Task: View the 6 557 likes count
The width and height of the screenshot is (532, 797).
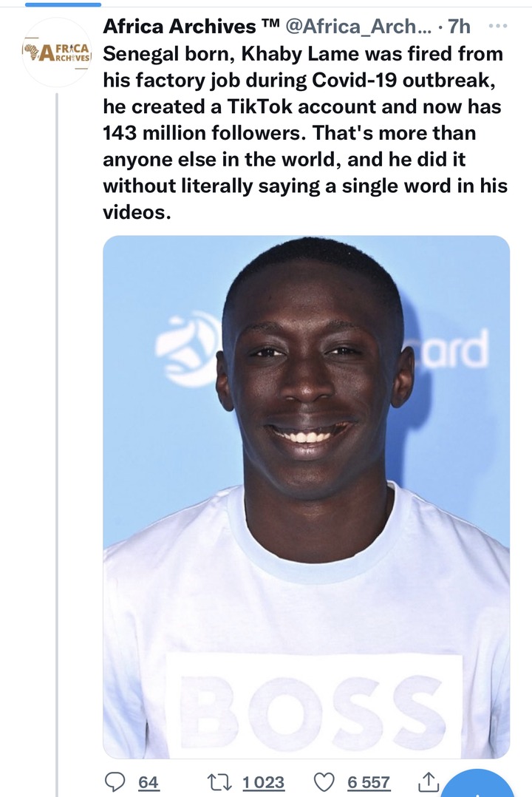Action: (369, 782)
